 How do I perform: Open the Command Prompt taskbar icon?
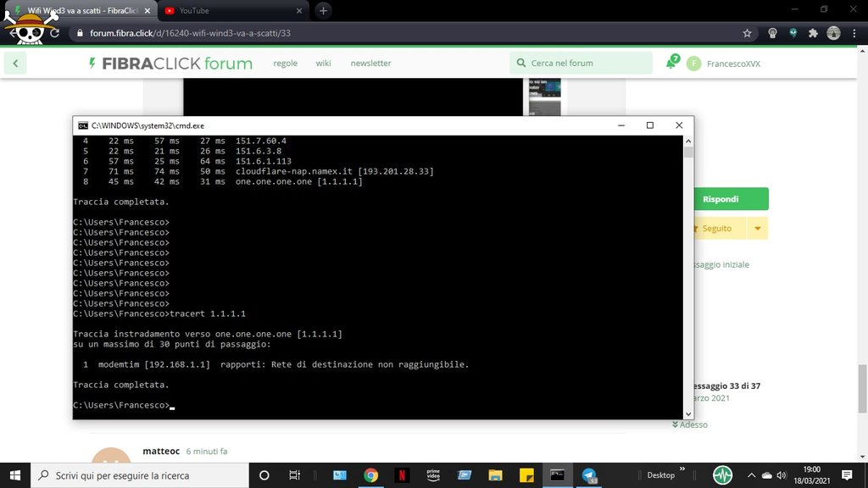coord(558,475)
